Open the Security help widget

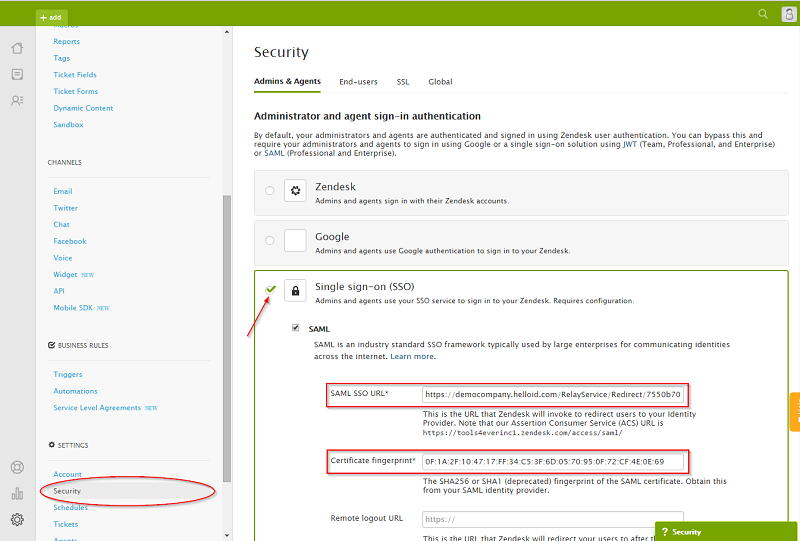point(727,532)
